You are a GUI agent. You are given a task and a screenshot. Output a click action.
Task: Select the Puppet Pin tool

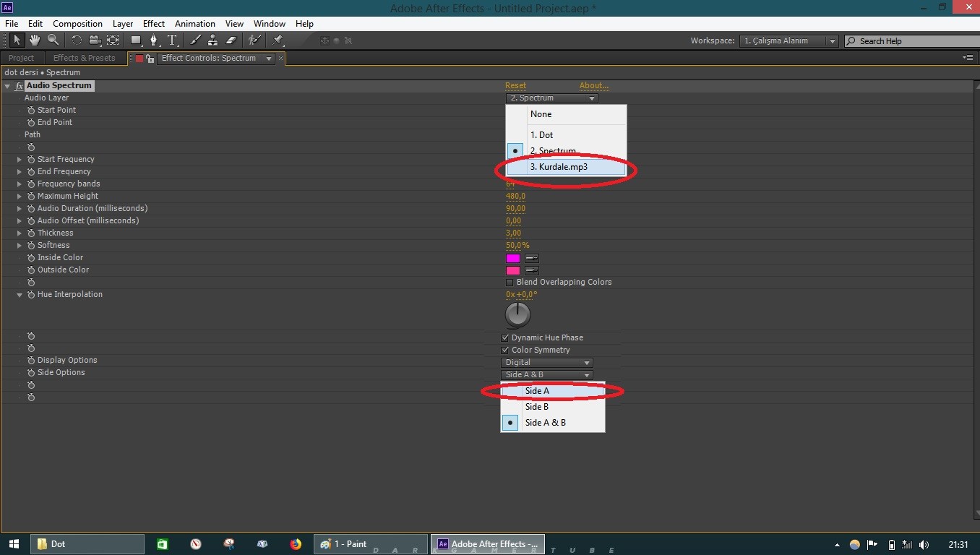pos(278,40)
